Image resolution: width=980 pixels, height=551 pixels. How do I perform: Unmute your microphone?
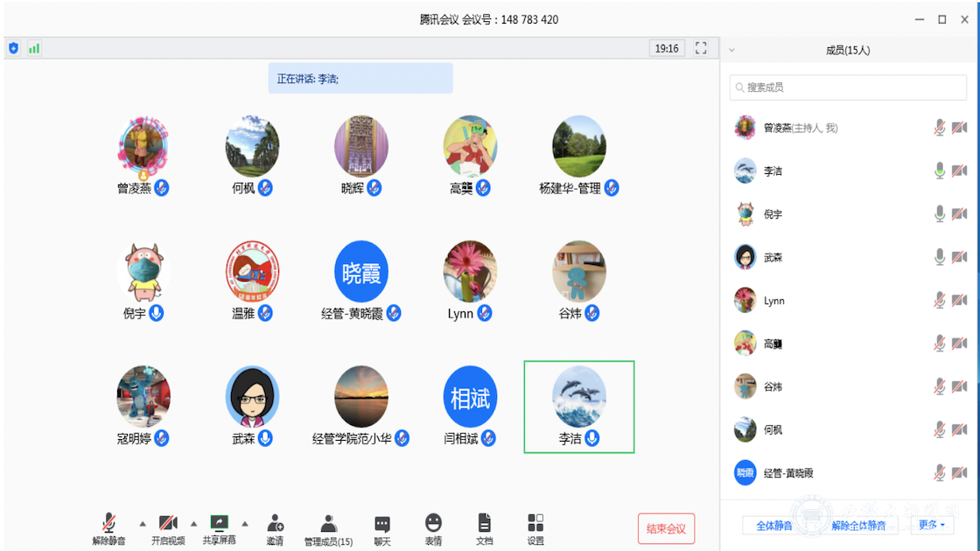(x=106, y=523)
